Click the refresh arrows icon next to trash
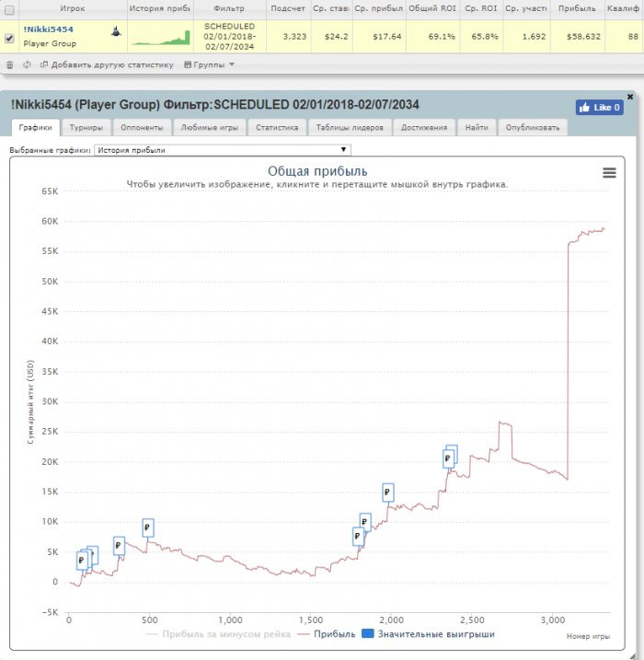Viewport: 644px width, 660px height. [27, 65]
